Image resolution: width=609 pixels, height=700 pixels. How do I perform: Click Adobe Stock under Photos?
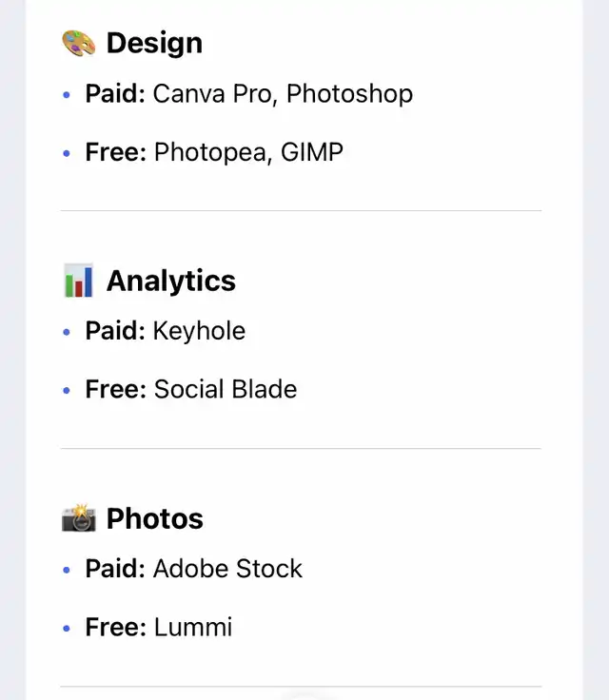[227, 569]
